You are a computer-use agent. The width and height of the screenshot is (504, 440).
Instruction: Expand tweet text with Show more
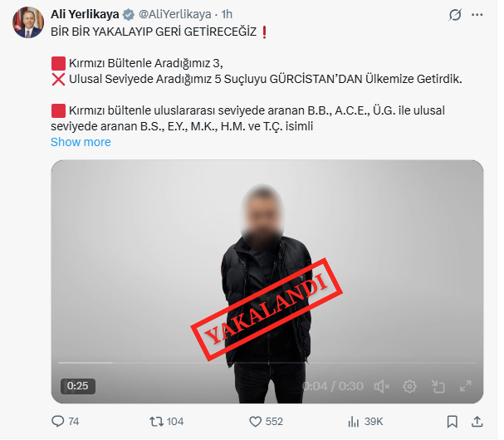point(81,142)
